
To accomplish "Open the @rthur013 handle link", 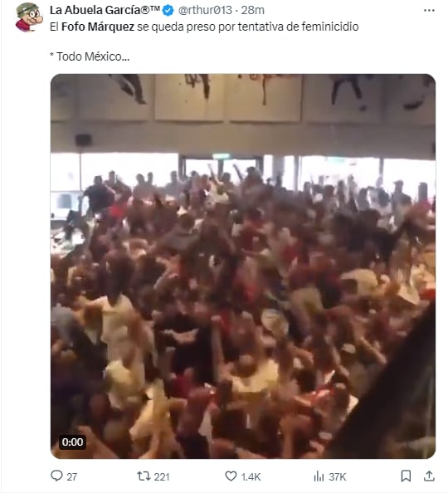I will coord(205,11).
